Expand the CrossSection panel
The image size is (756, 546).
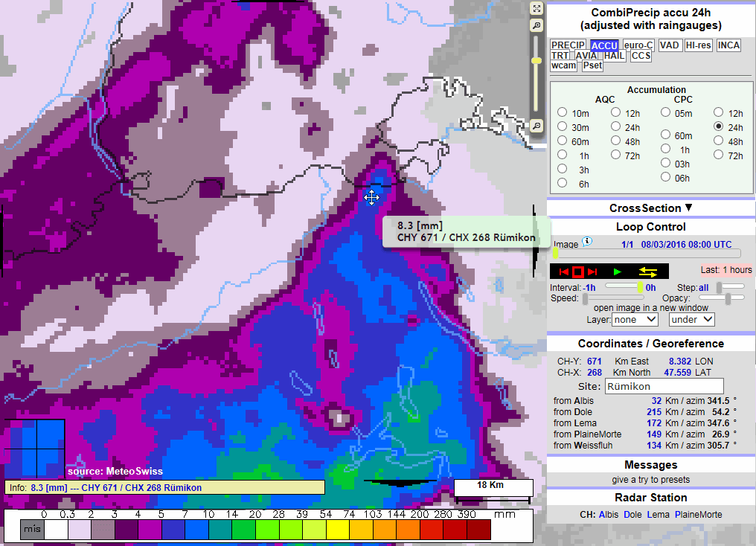click(650, 208)
